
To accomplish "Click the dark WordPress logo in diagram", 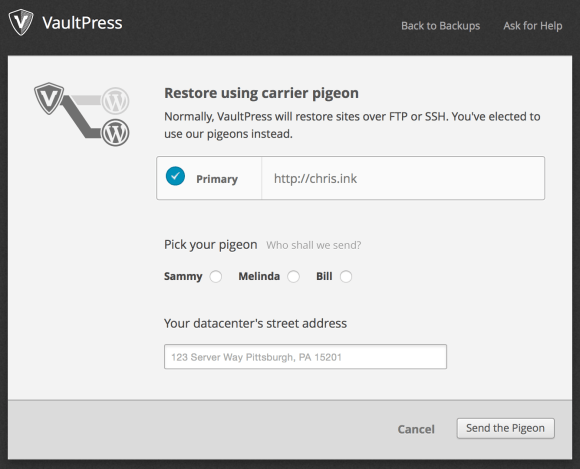I will click(x=115, y=132).
